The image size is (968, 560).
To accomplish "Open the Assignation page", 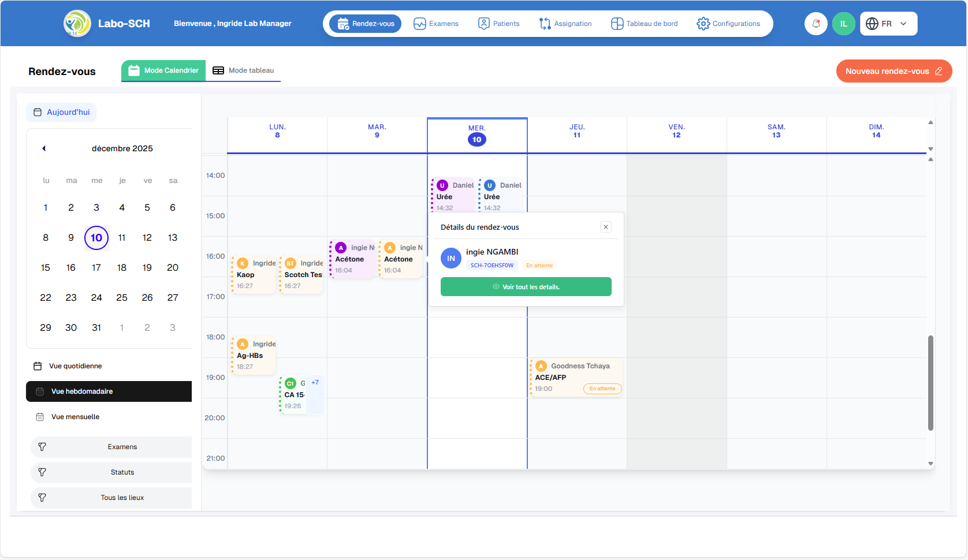I will (x=565, y=23).
